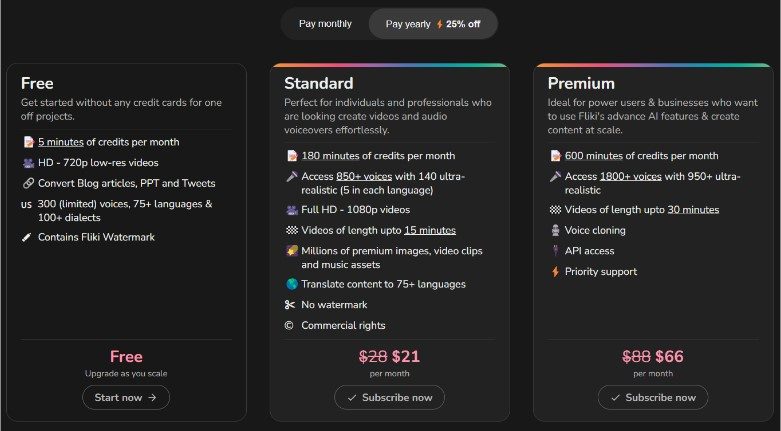Click the lightning icon beside Priority support
This screenshot has height=431, width=781.
(555, 272)
